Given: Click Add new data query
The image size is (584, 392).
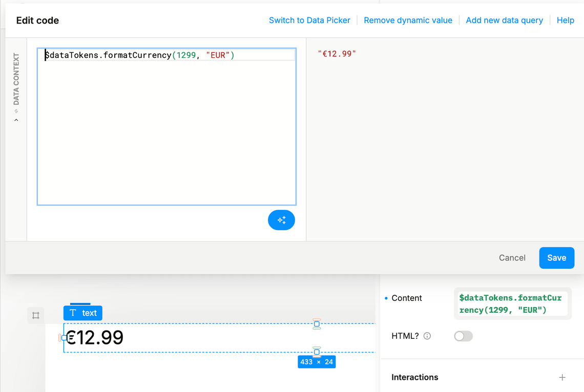Looking at the screenshot, I should (x=504, y=20).
